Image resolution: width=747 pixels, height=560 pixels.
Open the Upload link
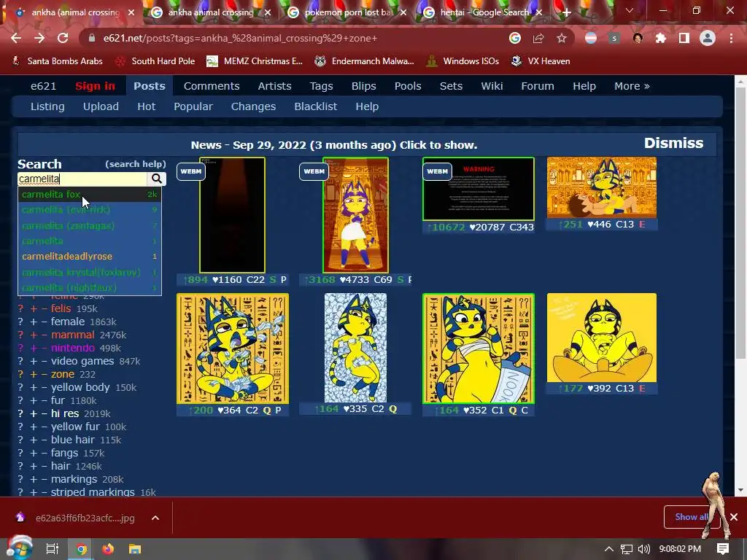[101, 106]
